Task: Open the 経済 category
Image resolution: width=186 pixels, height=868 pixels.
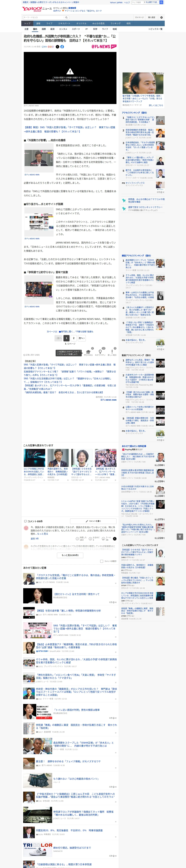Action: (52, 29)
